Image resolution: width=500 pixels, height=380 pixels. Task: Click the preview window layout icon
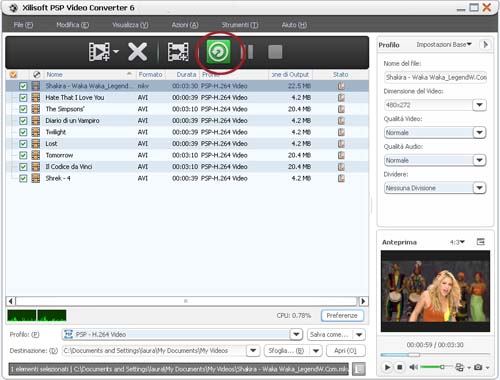pos(481,242)
